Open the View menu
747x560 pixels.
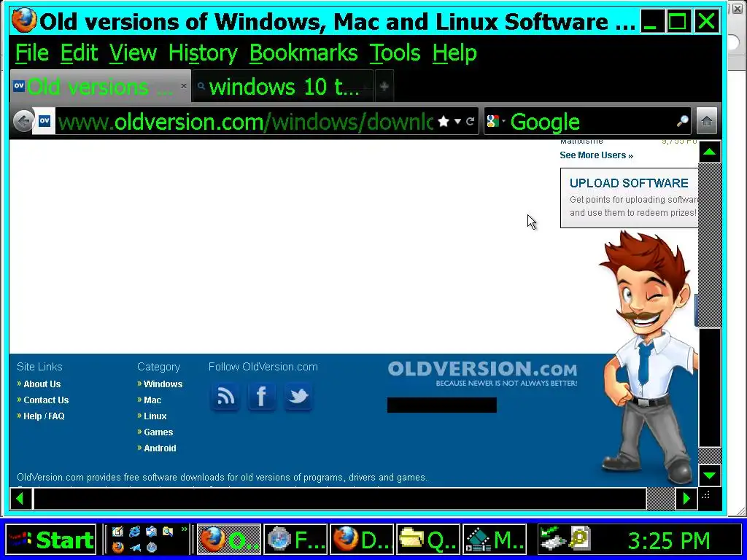tap(133, 52)
